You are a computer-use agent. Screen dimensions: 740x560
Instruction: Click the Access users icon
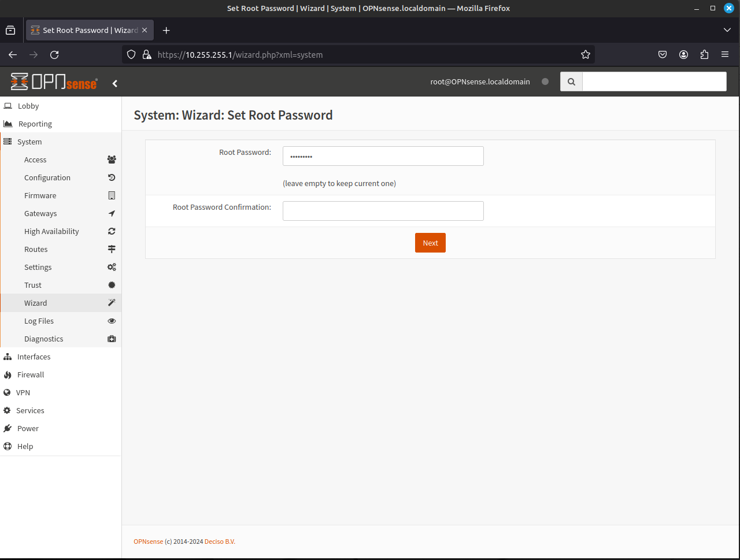[112, 160]
